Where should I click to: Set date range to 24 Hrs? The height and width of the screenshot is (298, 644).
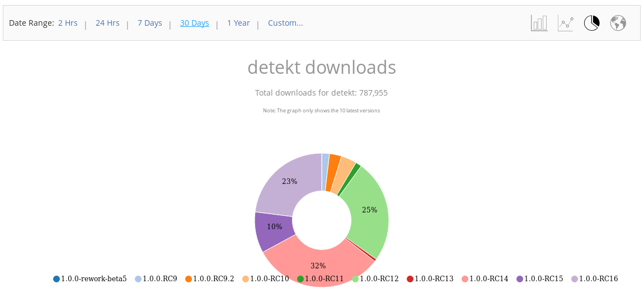tap(107, 23)
